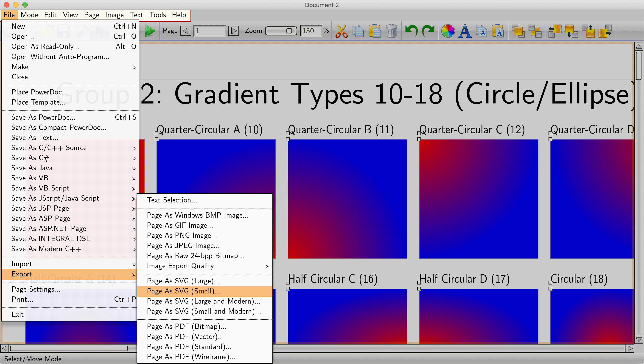Viewport: 644px width, 364px height.
Task: Click the align down arrow icon
Action: pos(571,31)
